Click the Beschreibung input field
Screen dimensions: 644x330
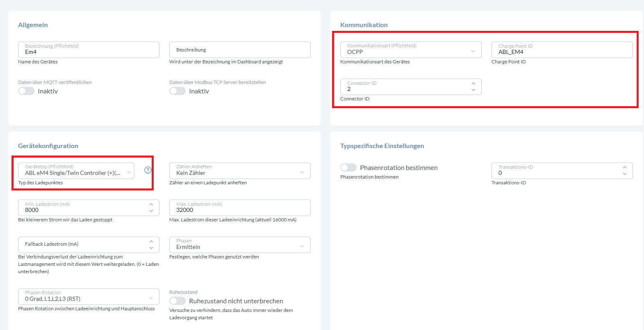240,50
